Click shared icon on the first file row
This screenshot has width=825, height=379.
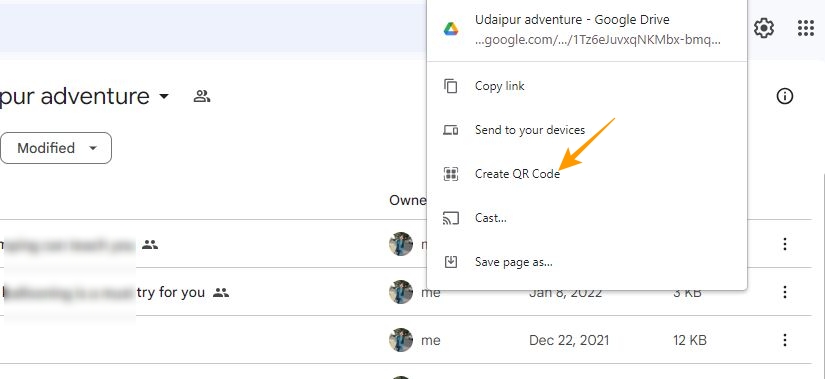(x=150, y=244)
